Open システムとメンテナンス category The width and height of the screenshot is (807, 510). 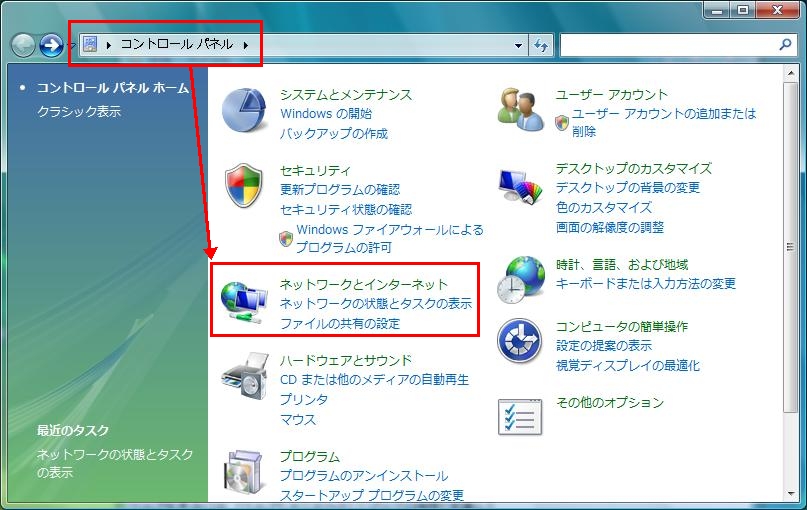(346, 95)
